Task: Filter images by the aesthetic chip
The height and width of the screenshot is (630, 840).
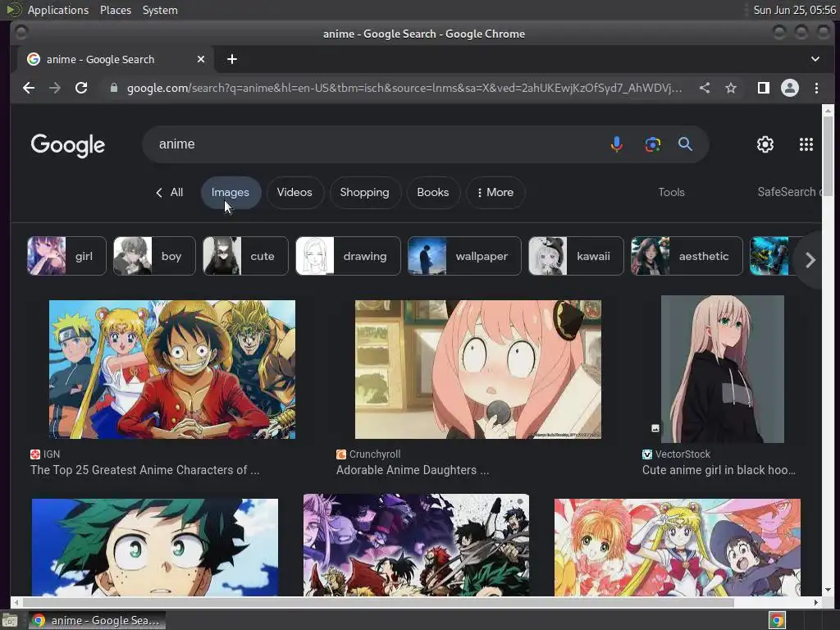Action: point(687,256)
